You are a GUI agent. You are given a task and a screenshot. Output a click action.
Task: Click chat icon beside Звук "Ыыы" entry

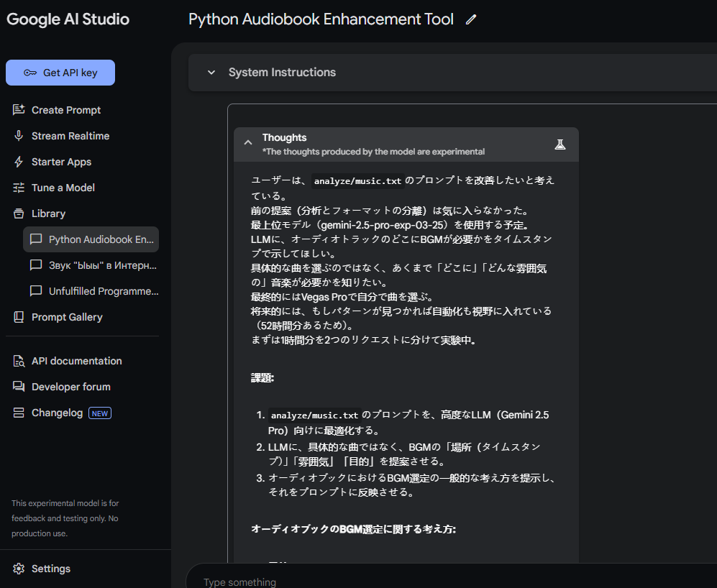coord(36,265)
